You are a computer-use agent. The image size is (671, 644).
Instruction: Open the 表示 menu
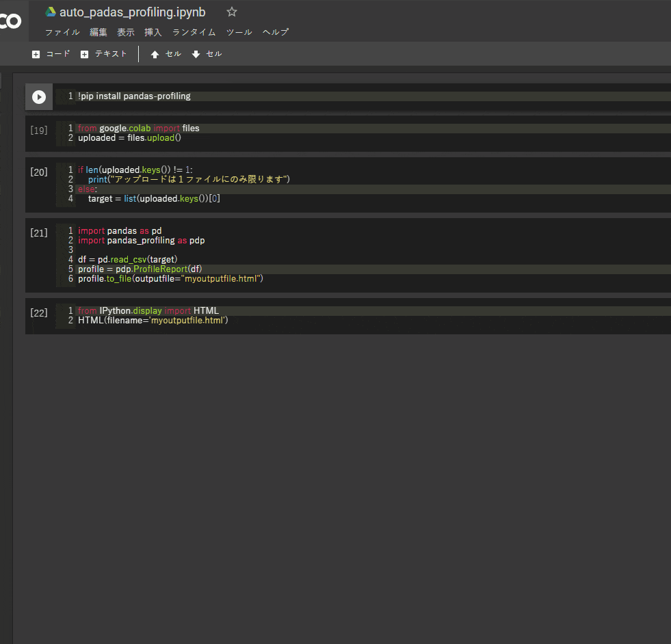tap(125, 32)
